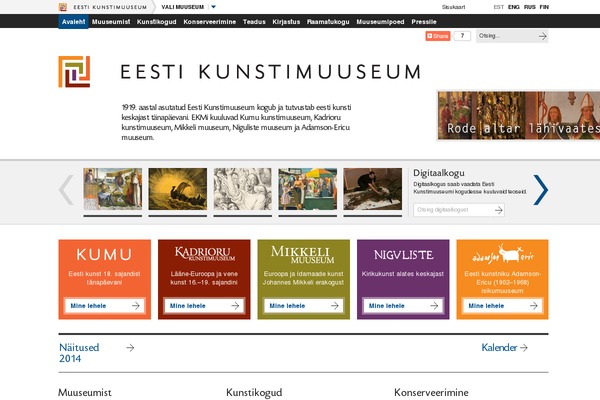The height and width of the screenshot is (400, 600).
Task: Submit search with the arrow icon
Action: coord(542,36)
